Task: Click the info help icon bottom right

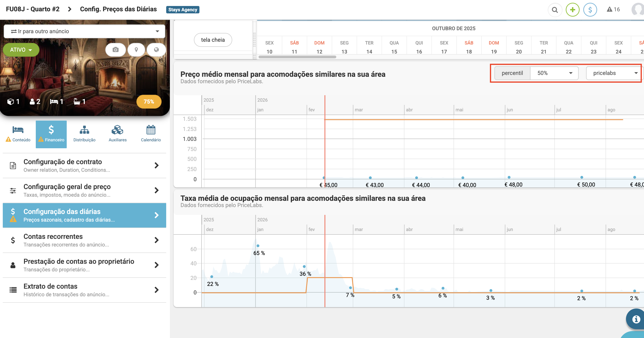Action: pyautogui.click(x=636, y=319)
